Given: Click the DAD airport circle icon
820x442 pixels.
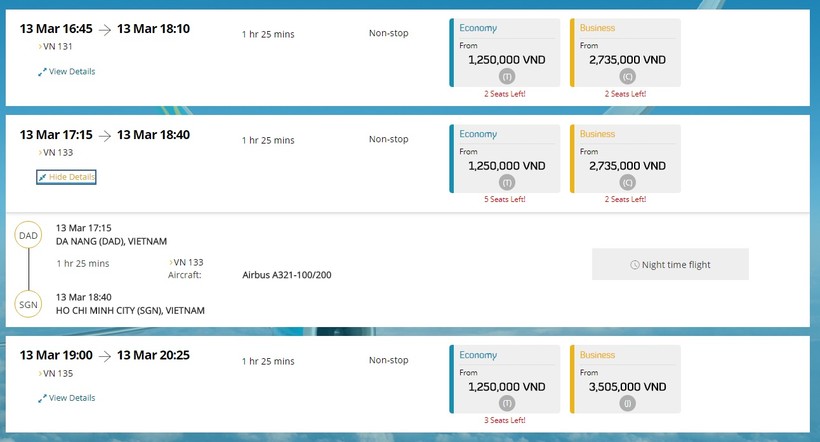Looking at the screenshot, I should coord(28,236).
